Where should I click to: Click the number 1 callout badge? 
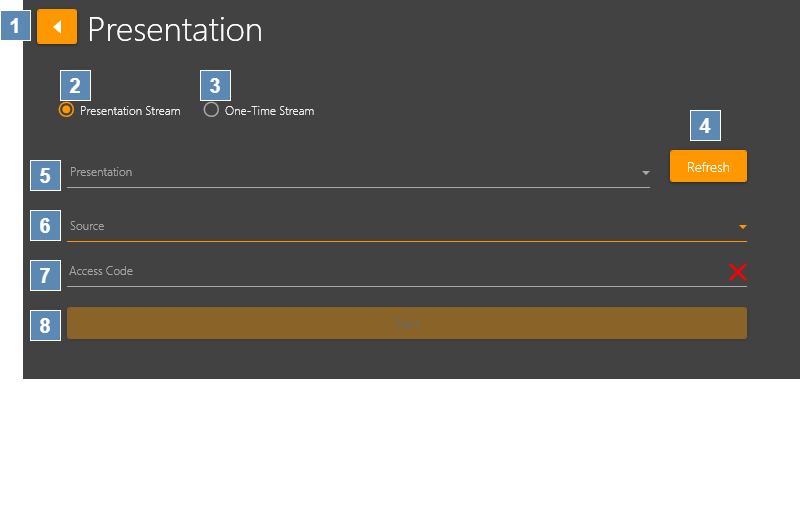(x=16, y=25)
